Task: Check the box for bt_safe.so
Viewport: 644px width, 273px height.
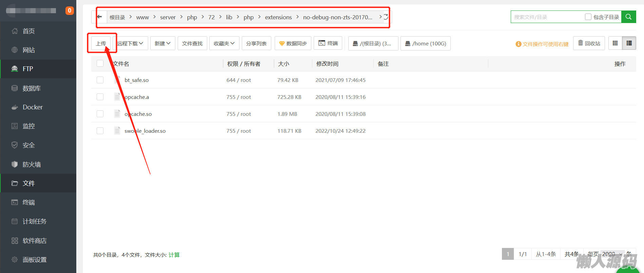Action: coord(100,80)
